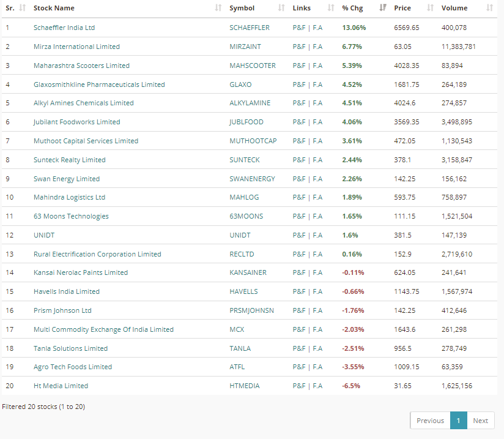Open Schaeffler India Ltd stock page

click(x=64, y=28)
